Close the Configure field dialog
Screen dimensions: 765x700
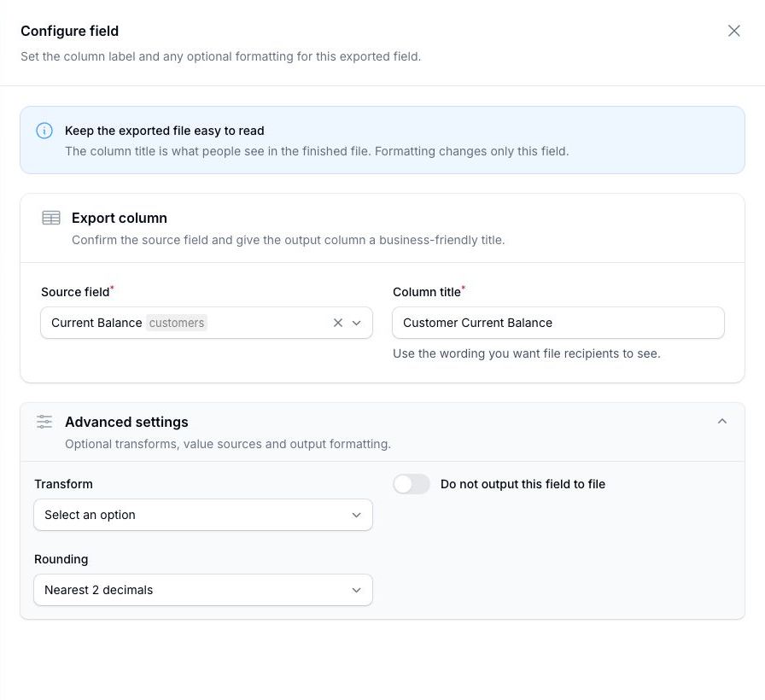point(733,31)
